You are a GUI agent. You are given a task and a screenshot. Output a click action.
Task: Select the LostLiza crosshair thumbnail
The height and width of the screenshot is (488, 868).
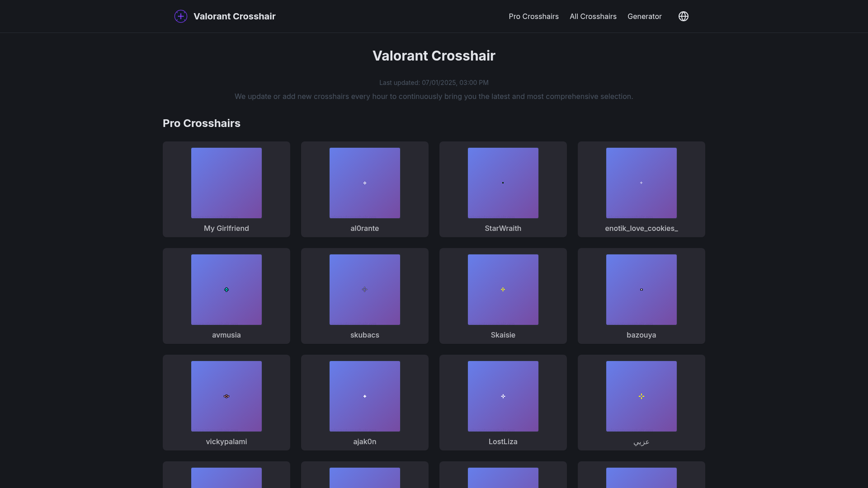[x=503, y=396]
